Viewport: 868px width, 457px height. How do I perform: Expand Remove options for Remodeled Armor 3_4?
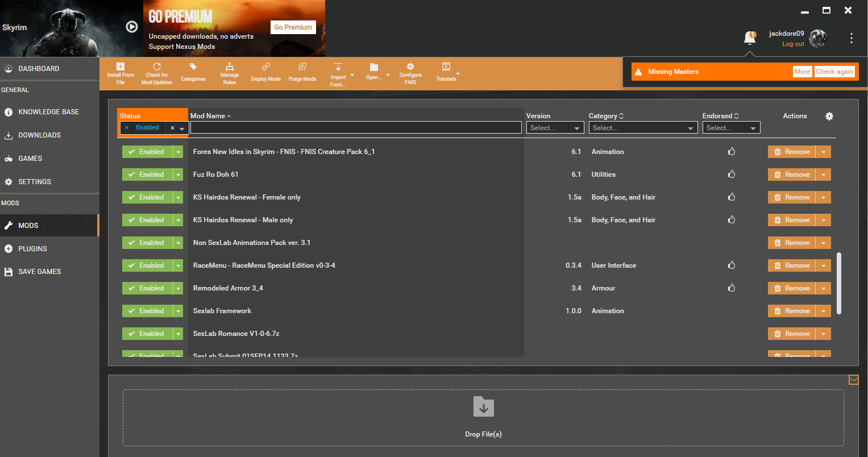(x=823, y=288)
